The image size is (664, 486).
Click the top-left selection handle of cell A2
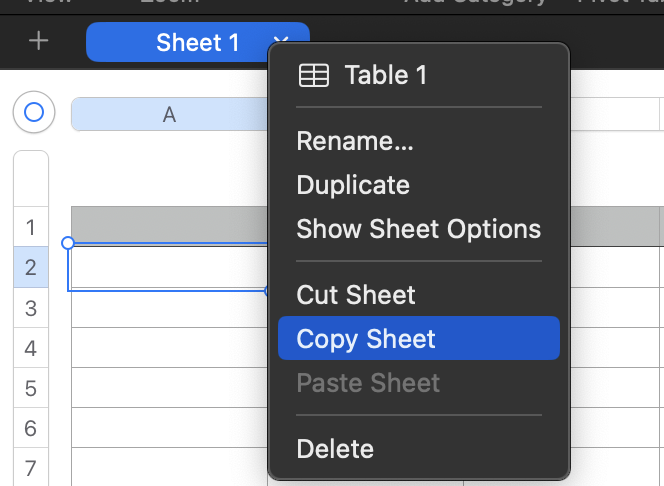click(68, 243)
